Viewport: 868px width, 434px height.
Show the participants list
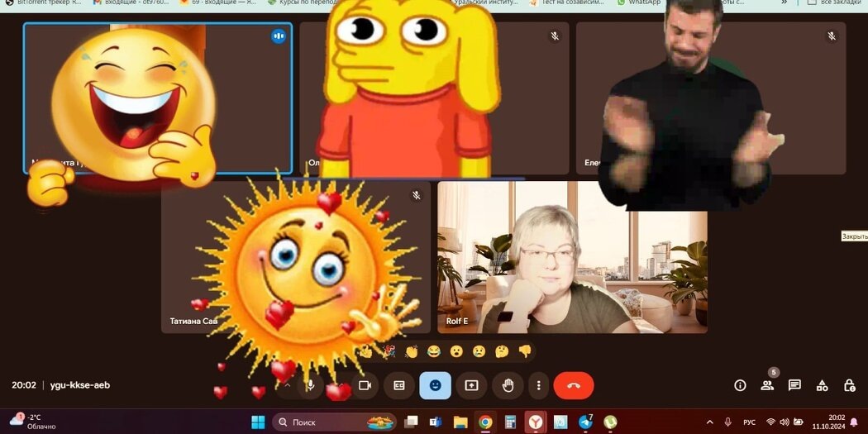coord(767,385)
